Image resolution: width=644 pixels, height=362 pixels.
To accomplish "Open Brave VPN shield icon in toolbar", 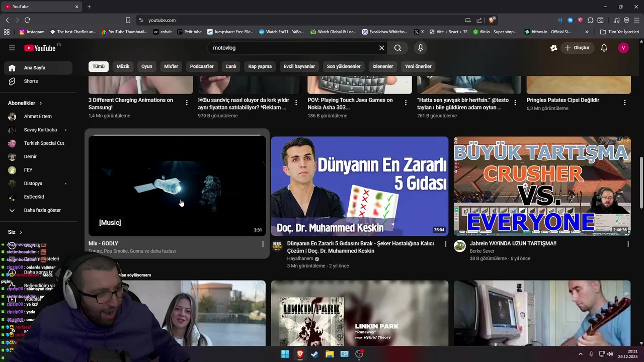I will [626, 20].
